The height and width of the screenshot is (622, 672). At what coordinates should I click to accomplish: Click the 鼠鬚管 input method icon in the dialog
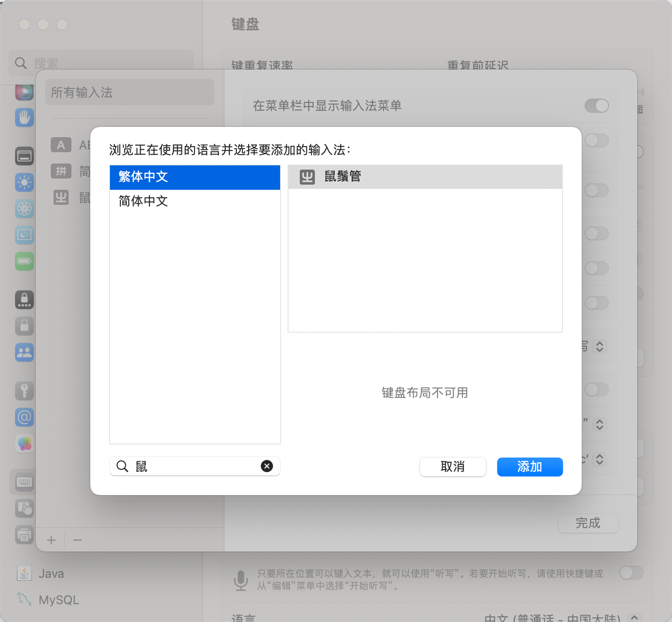click(x=307, y=177)
